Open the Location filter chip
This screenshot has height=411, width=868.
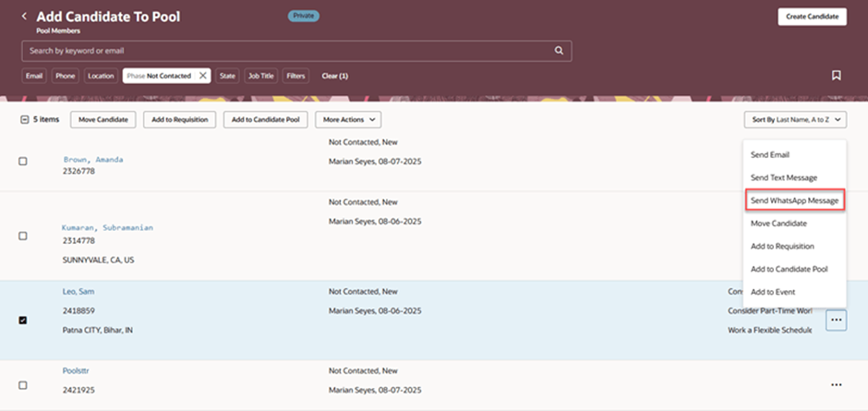pyautogui.click(x=101, y=76)
